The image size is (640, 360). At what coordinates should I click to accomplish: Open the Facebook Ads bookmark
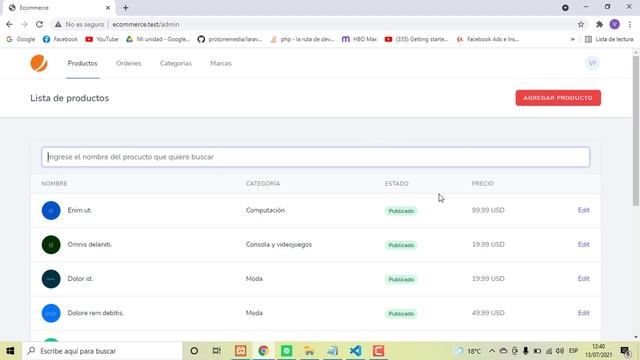[x=488, y=39]
